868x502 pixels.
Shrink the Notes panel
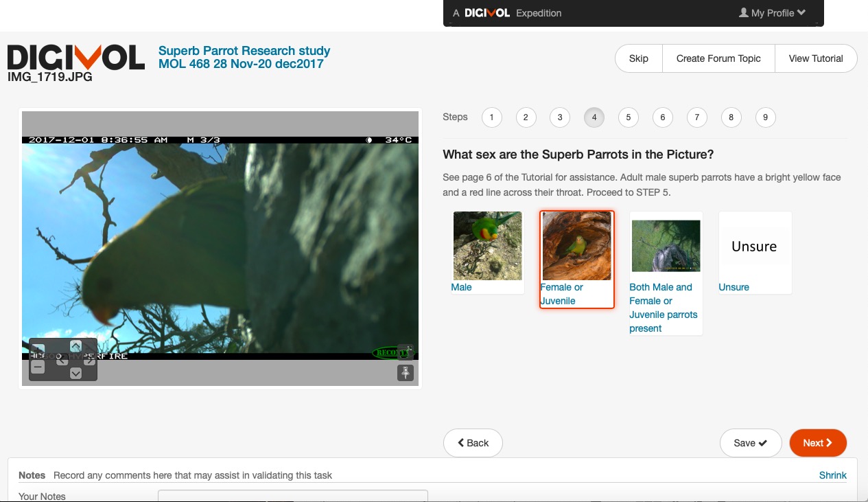[832, 475]
